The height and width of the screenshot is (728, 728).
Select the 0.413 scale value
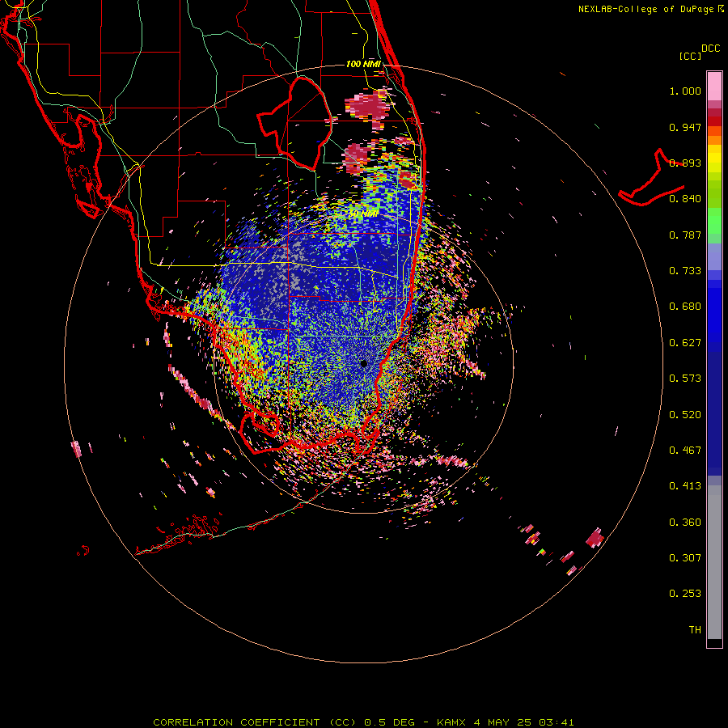(685, 486)
